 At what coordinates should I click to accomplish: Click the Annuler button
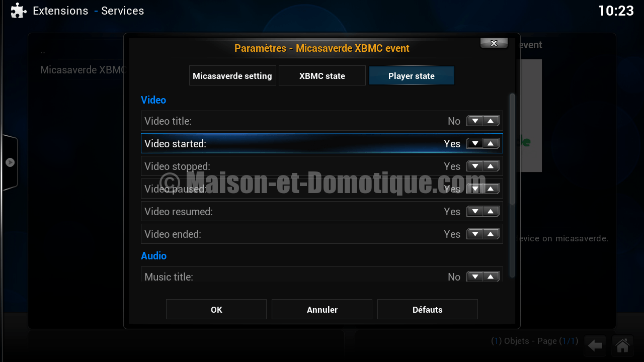pos(322,310)
